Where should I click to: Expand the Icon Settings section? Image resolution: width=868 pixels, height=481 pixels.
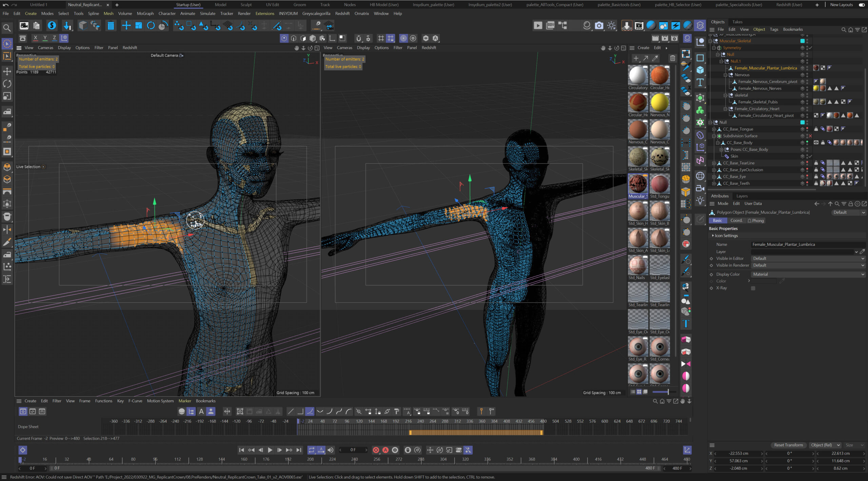coord(713,236)
